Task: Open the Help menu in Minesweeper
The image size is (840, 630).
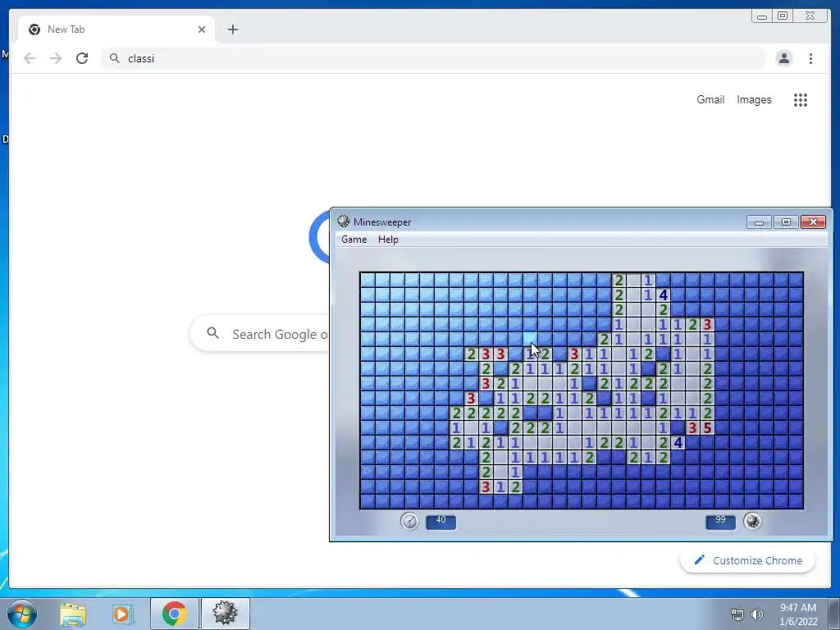Action: point(388,240)
